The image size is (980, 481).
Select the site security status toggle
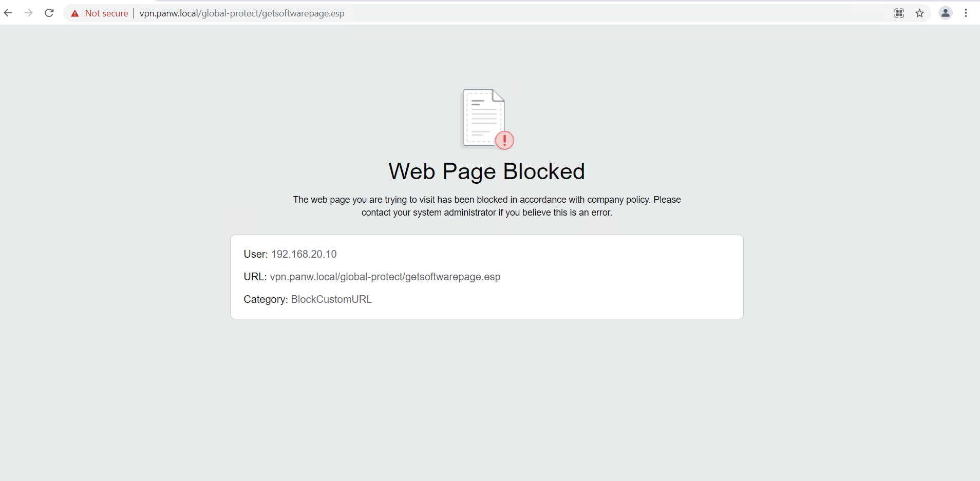click(99, 13)
